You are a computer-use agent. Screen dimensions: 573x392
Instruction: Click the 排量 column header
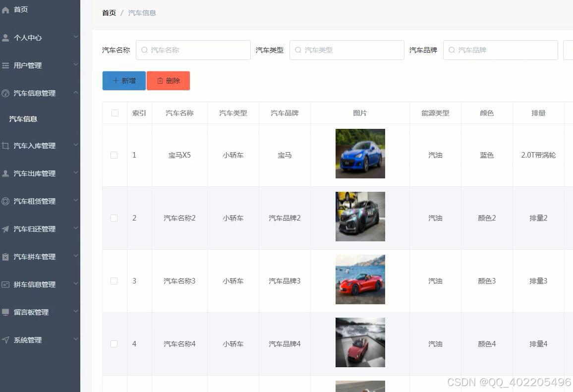[x=538, y=113]
